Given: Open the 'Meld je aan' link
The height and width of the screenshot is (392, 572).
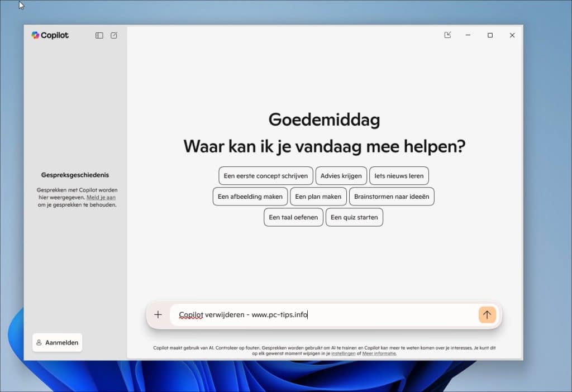Looking at the screenshot, I should (101, 197).
